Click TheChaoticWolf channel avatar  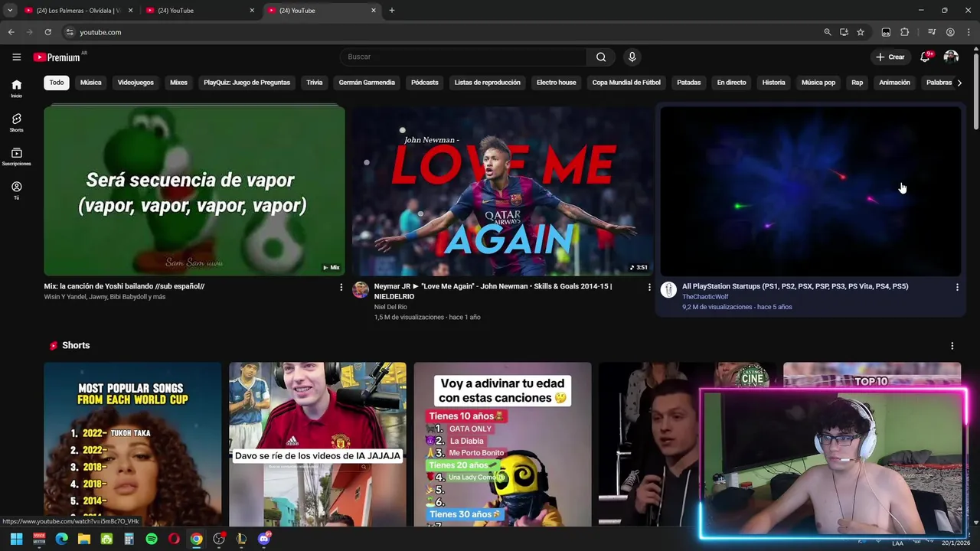pyautogui.click(x=668, y=289)
